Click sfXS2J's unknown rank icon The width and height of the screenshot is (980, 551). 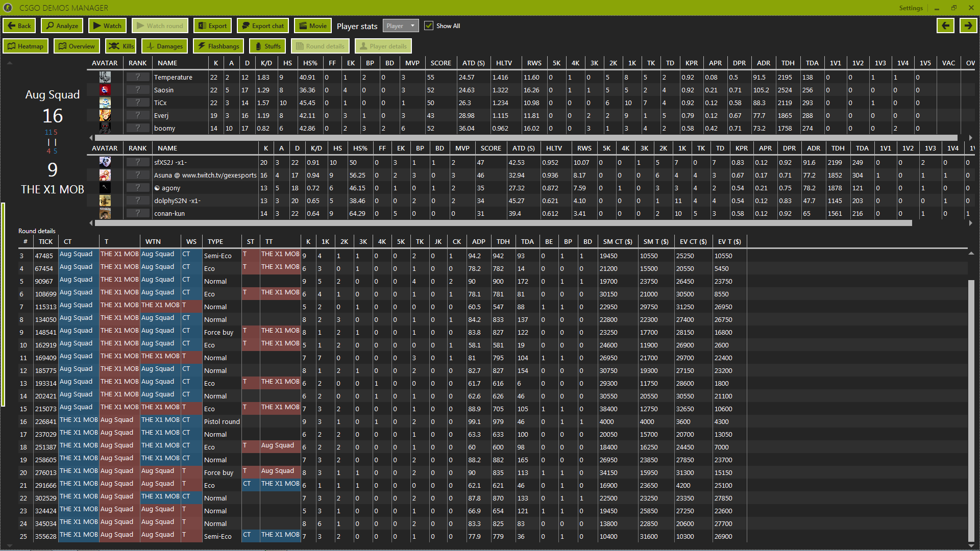tap(137, 162)
